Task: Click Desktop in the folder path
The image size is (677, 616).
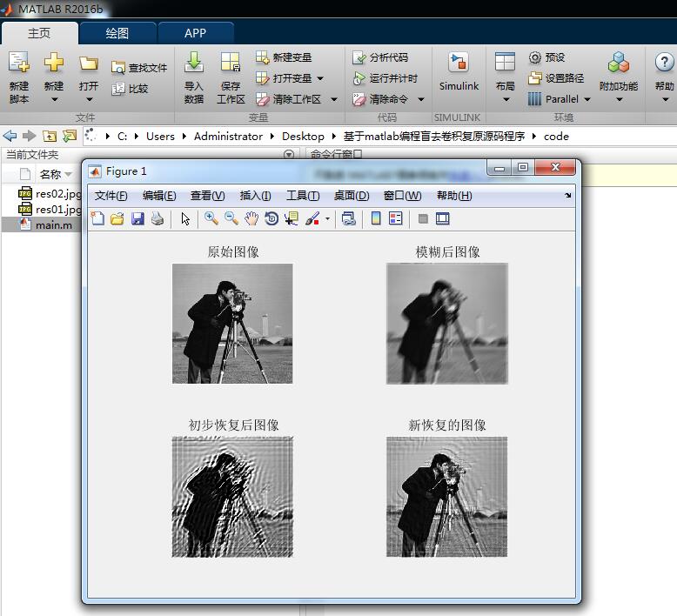Action: tap(303, 137)
